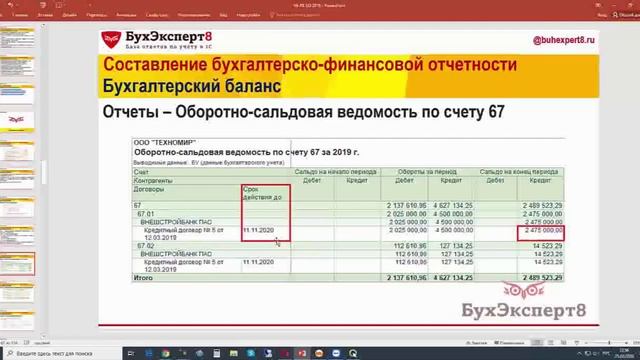Click the @buhexpert8.ru text on slide
The height and width of the screenshot is (360, 640).
pyautogui.click(x=563, y=40)
